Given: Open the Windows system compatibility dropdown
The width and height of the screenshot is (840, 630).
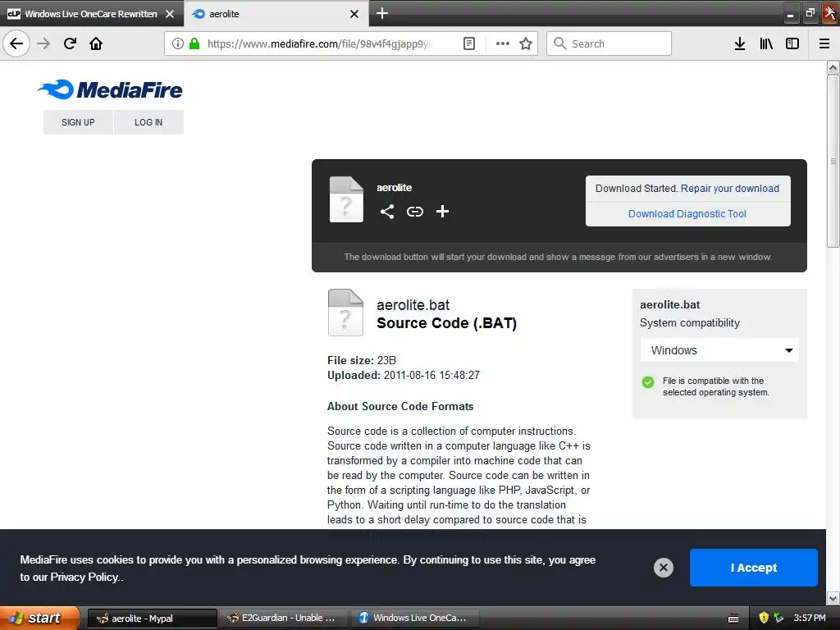Looking at the screenshot, I should tap(719, 350).
